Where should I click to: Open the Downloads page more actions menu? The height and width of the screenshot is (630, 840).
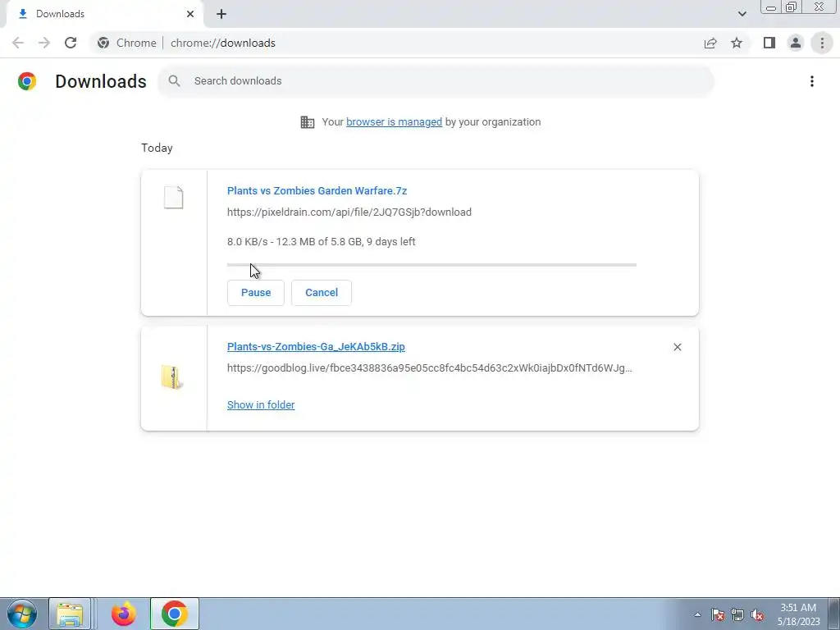pos(811,81)
